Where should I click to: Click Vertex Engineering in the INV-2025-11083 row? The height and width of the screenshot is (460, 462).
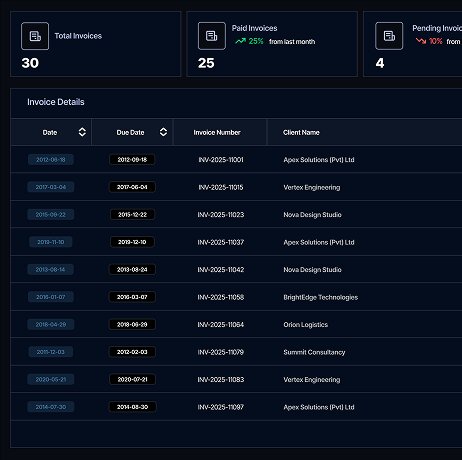pos(312,380)
